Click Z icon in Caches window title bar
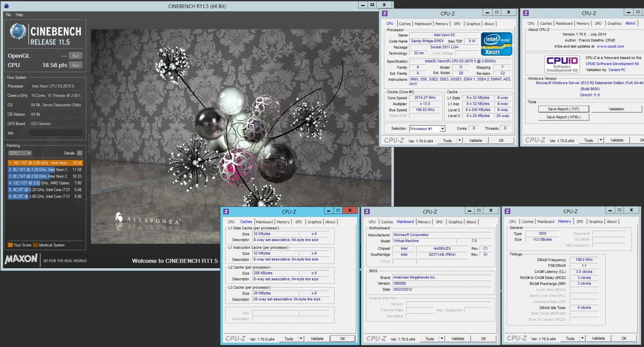644x347 pixels. (226, 212)
